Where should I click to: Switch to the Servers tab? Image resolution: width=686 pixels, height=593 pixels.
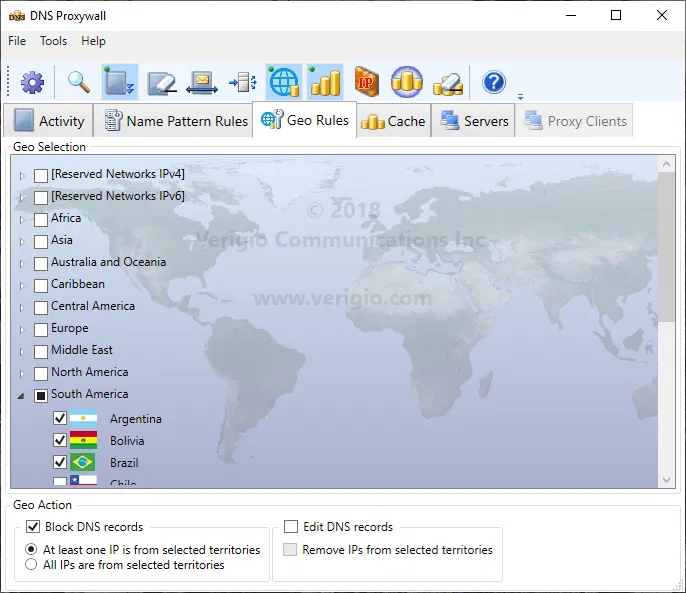473,120
